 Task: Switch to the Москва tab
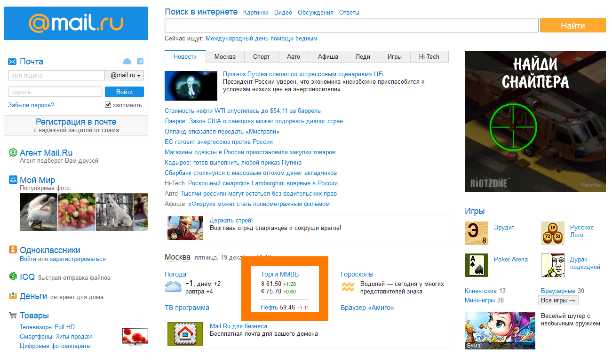tap(225, 56)
